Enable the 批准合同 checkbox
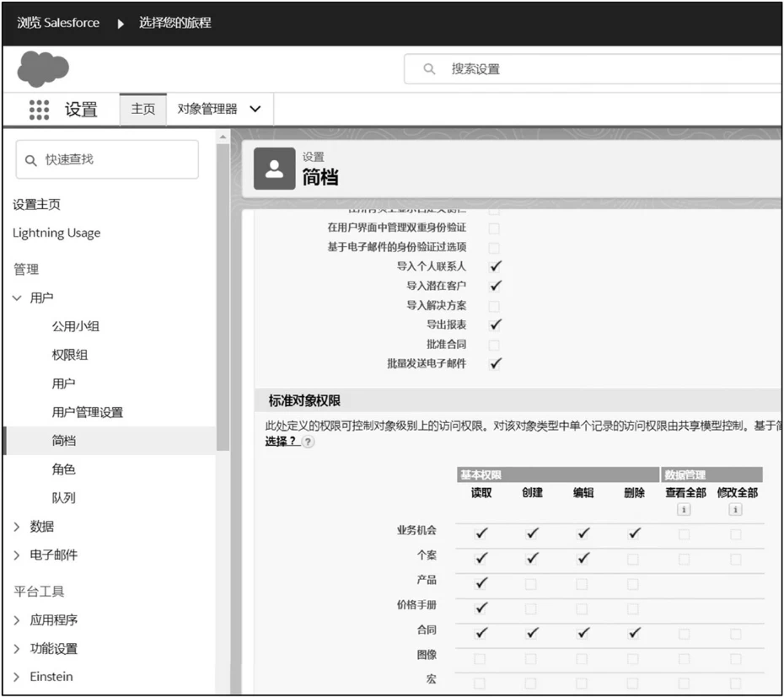The image size is (784, 697). 495,344
